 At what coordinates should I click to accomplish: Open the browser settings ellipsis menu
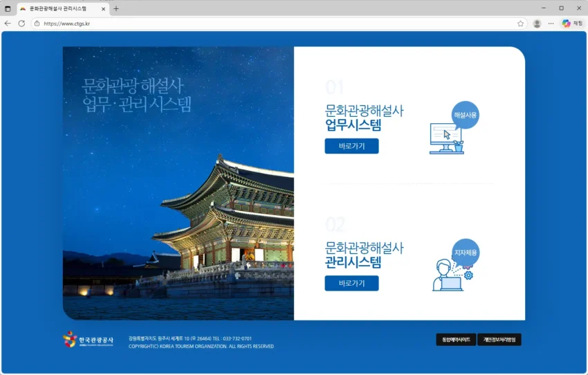pos(551,24)
